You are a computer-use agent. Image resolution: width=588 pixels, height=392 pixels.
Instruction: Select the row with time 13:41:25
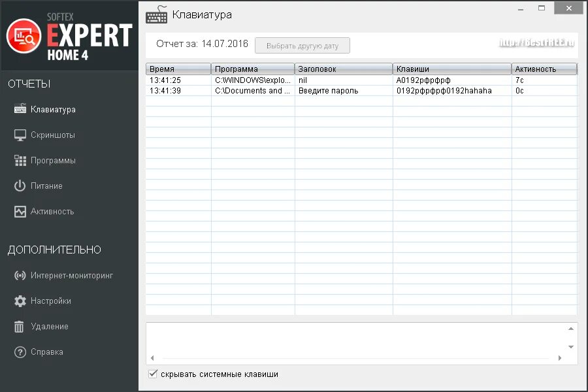click(x=361, y=80)
